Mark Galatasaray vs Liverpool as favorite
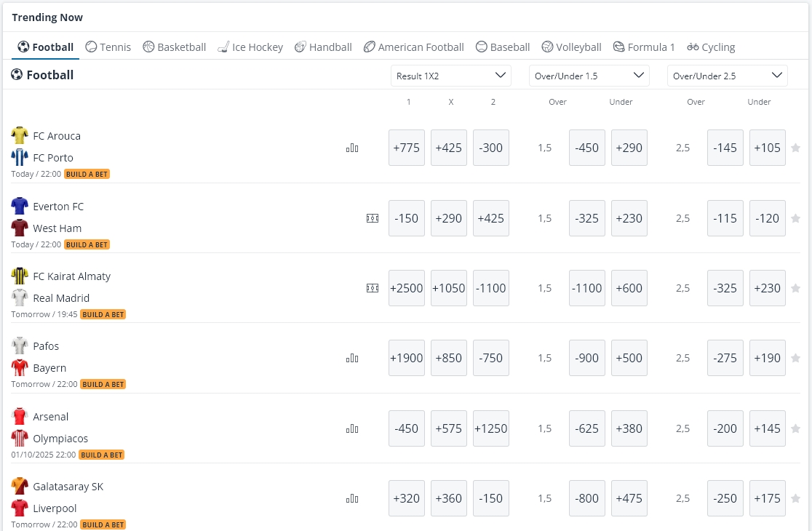812x531 pixels. click(795, 498)
